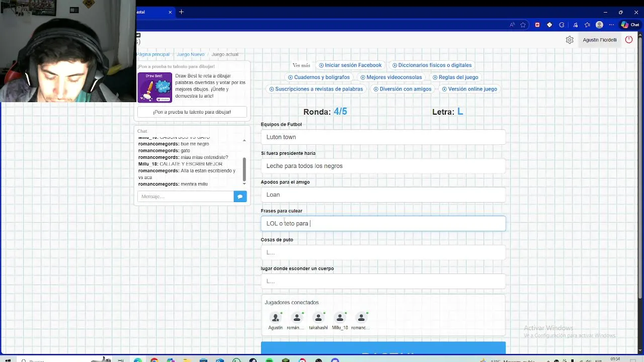
Task: Click the Juego actual breadcrumb text
Action: click(225, 54)
